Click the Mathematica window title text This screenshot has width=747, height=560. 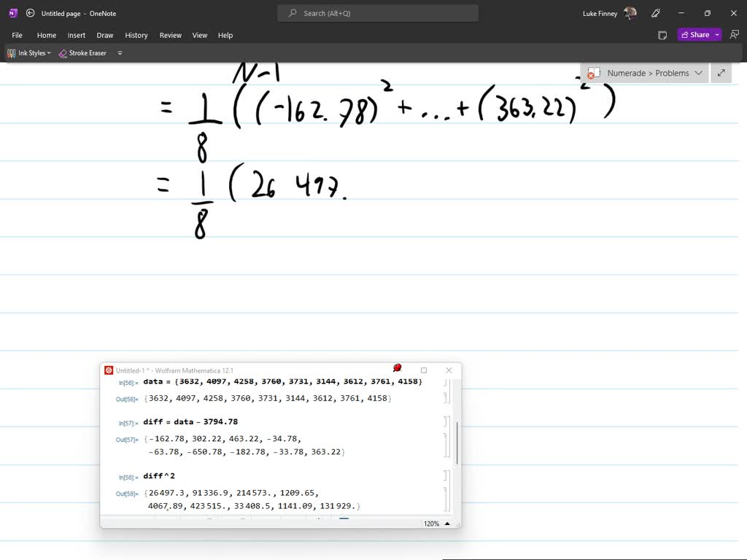[174, 370]
